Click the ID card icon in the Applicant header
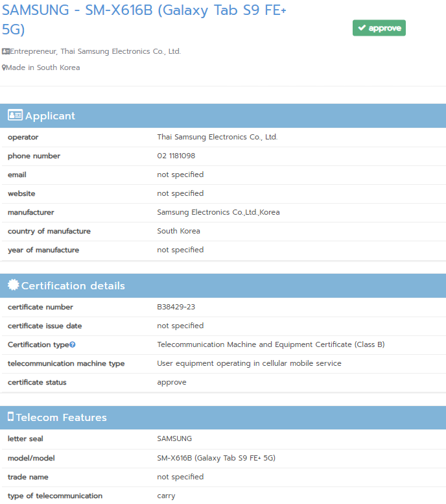The image size is (446, 504). click(x=15, y=115)
